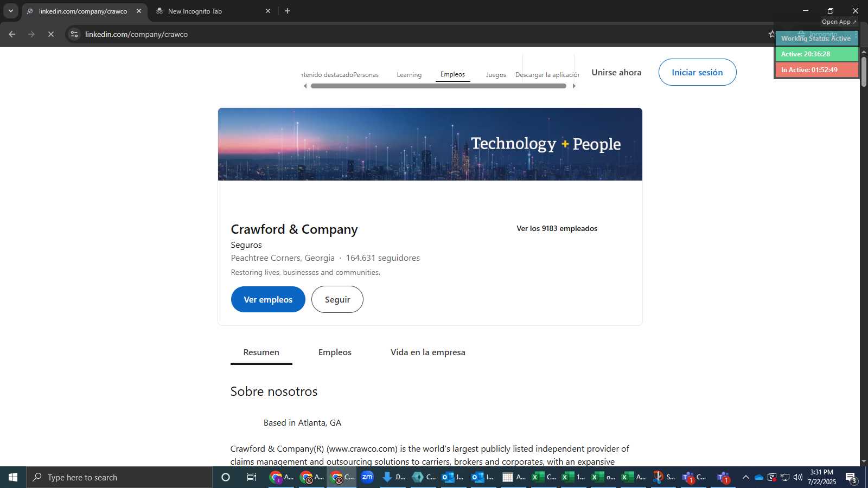Click Ver los 9183 empleados link
868x488 pixels.
pyautogui.click(x=557, y=228)
